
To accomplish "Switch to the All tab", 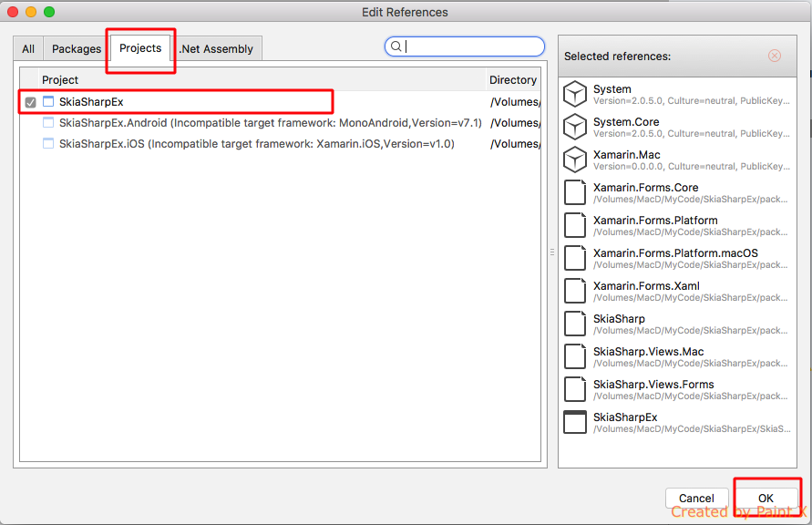I will [x=28, y=48].
